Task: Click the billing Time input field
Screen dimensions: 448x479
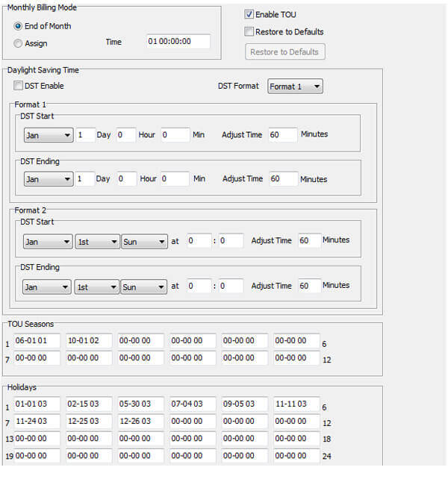Action: pyautogui.click(x=178, y=42)
